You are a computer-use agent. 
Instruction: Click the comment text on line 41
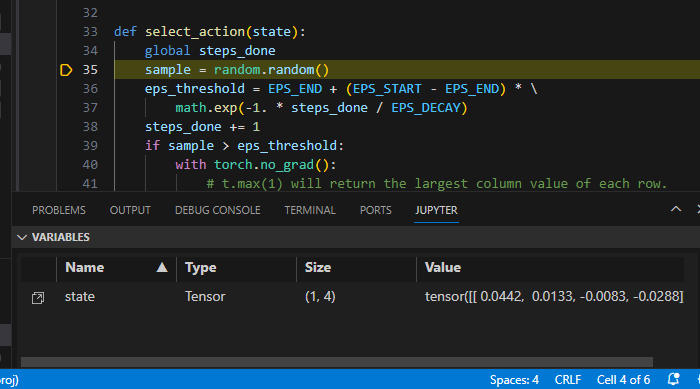[437, 184]
